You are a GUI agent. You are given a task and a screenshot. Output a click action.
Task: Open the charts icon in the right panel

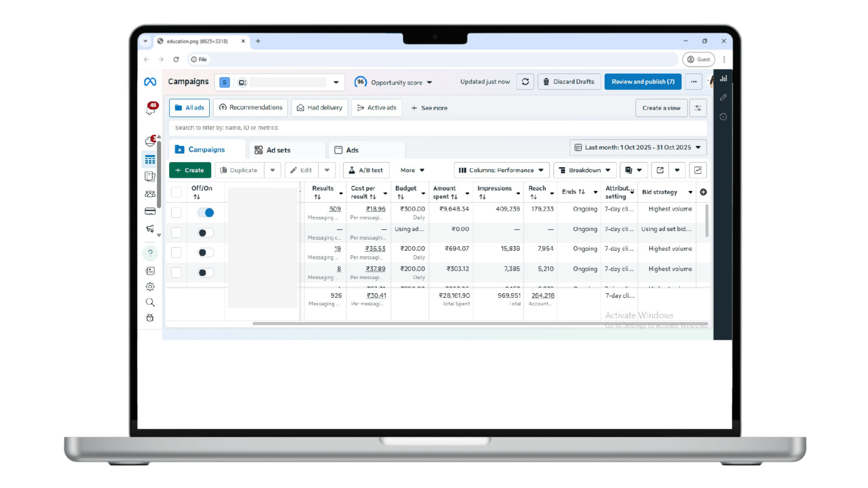point(723,79)
